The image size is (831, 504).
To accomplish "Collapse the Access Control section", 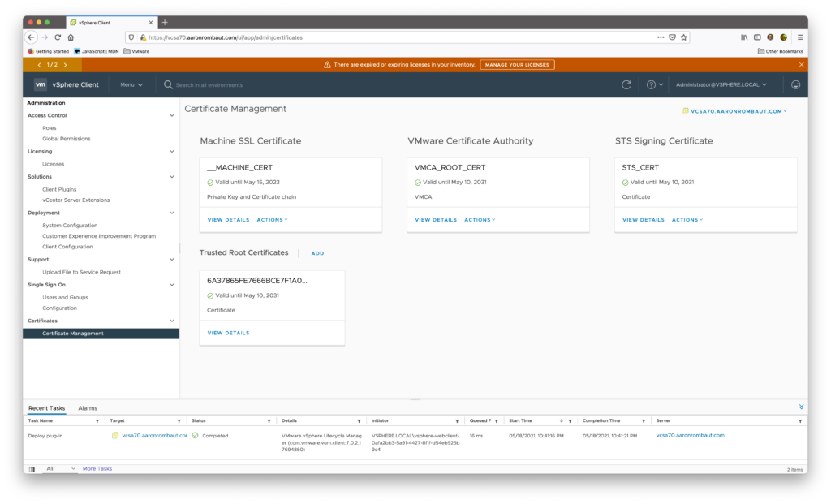I will (x=171, y=115).
